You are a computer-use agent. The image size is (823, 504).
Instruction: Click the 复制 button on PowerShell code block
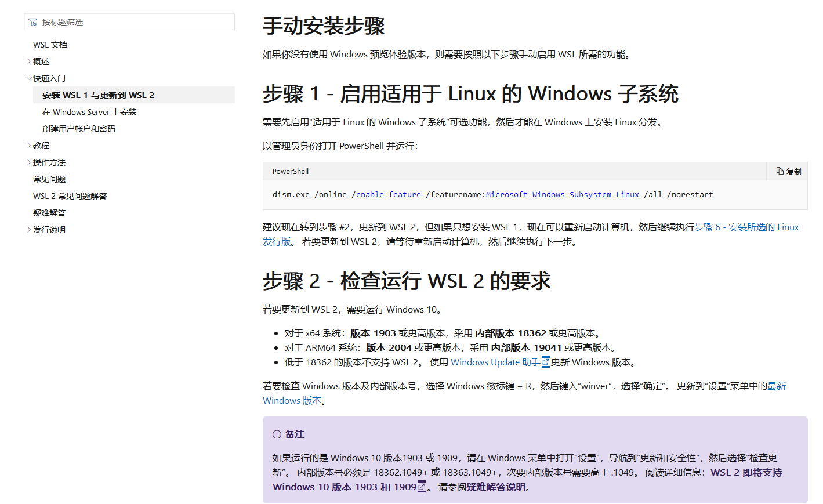(788, 171)
